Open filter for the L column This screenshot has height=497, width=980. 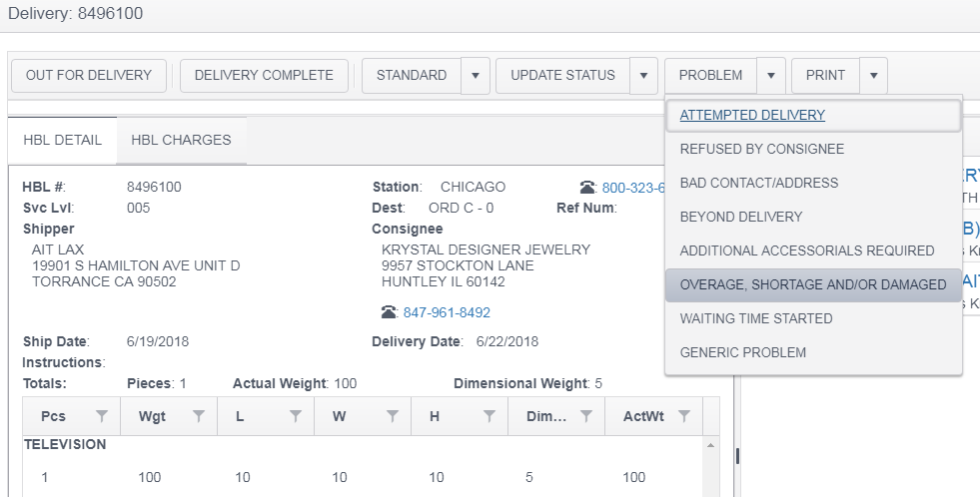tap(296, 416)
